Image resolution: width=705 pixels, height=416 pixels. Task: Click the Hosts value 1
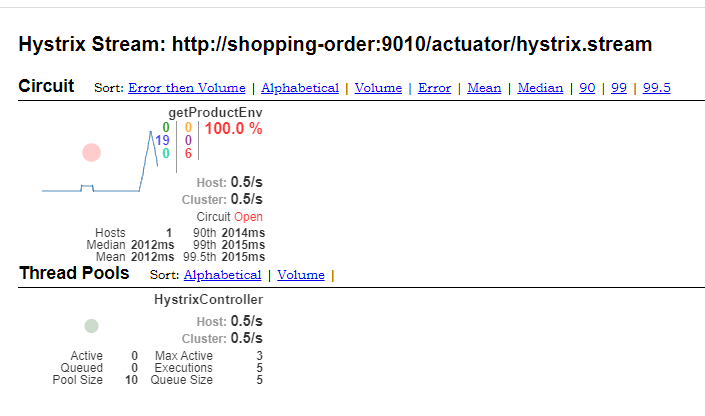(169, 233)
